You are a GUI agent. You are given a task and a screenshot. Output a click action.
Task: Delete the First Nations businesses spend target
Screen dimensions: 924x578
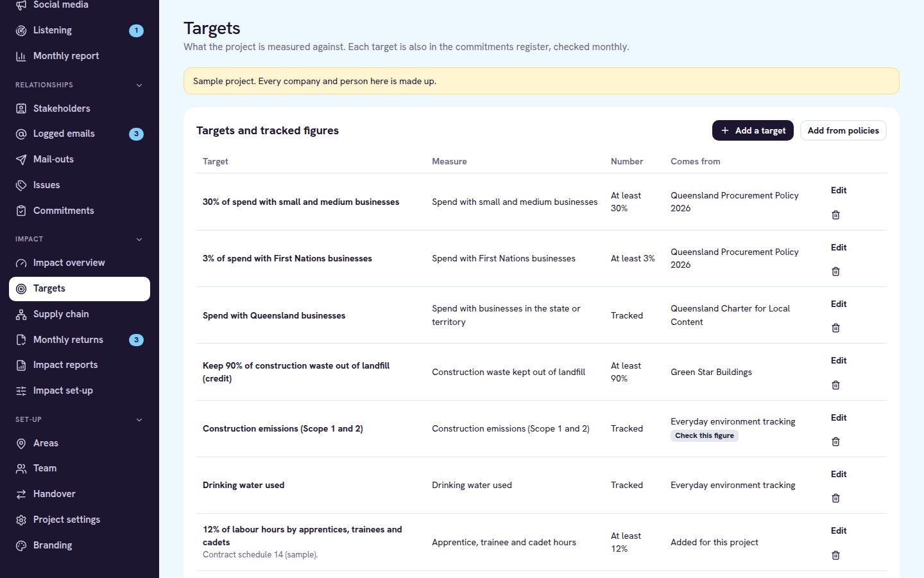[835, 272]
